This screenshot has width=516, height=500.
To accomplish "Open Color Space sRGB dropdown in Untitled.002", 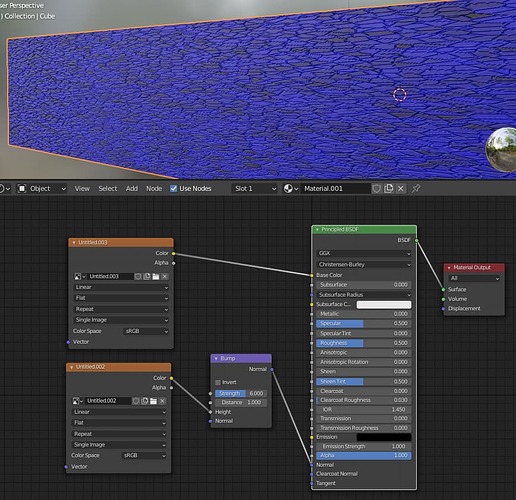I will 144,456.
